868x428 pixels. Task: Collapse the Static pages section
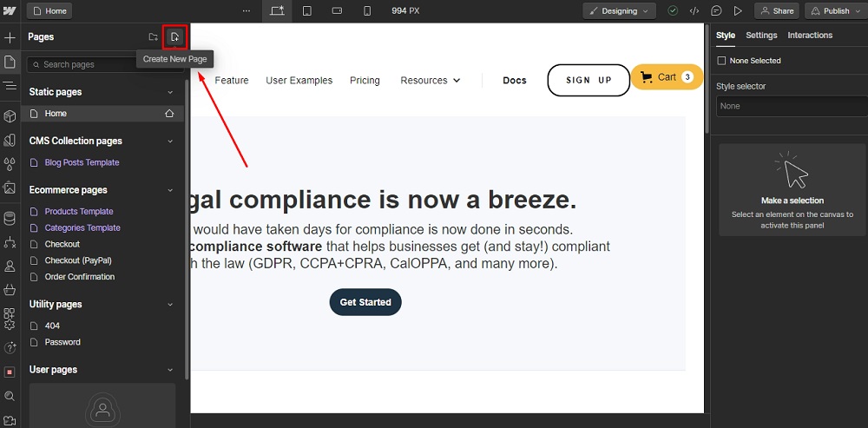tap(170, 93)
